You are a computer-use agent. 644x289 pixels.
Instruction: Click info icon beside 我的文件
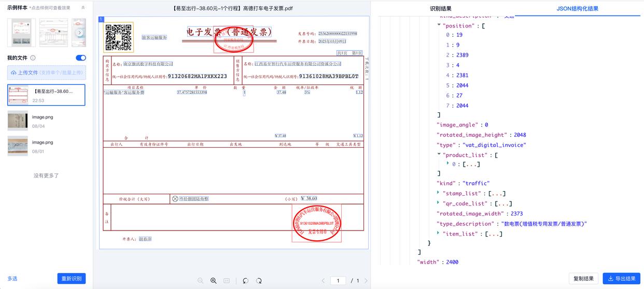[33, 58]
